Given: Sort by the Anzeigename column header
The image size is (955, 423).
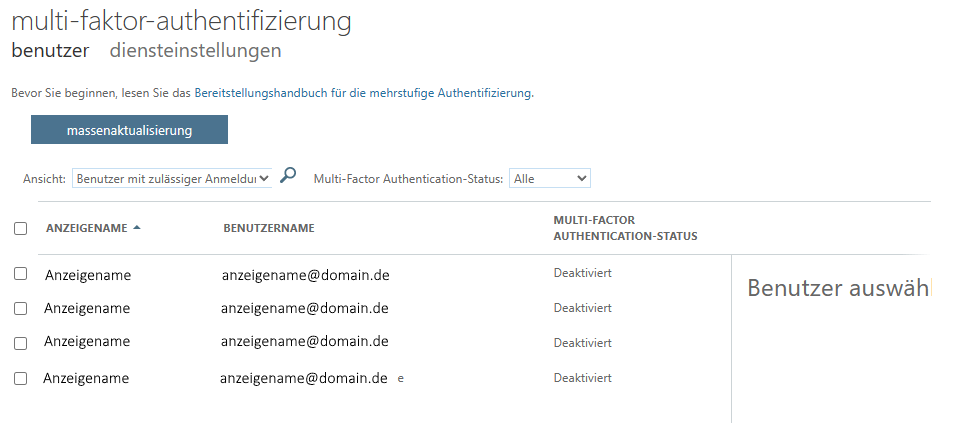Looking at the screenshot, I should pos(86,228).
